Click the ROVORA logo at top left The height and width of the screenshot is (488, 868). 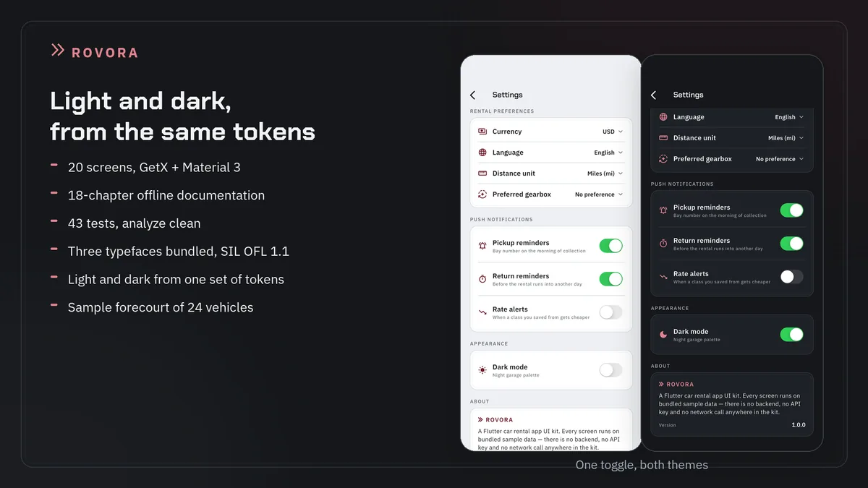[x=94, y=51]
